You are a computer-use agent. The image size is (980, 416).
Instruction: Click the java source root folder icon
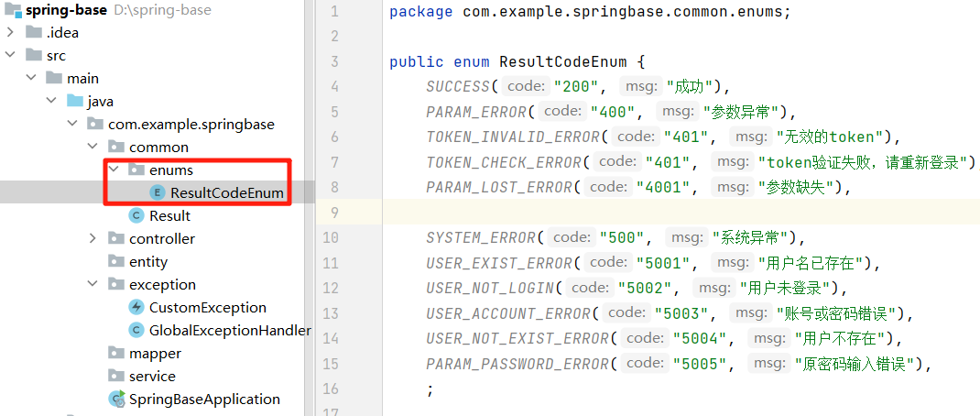(x=75, y=101)
